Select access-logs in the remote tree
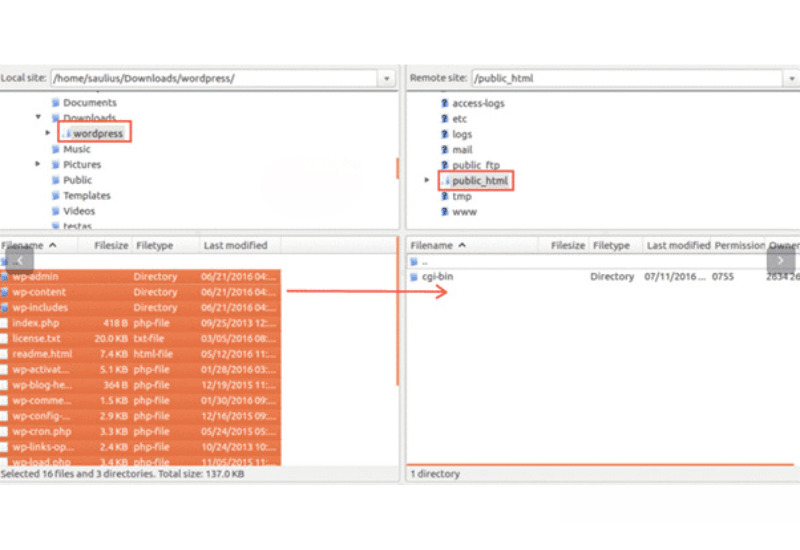This screenshot has width=800, height=550. tap(478, 103)
